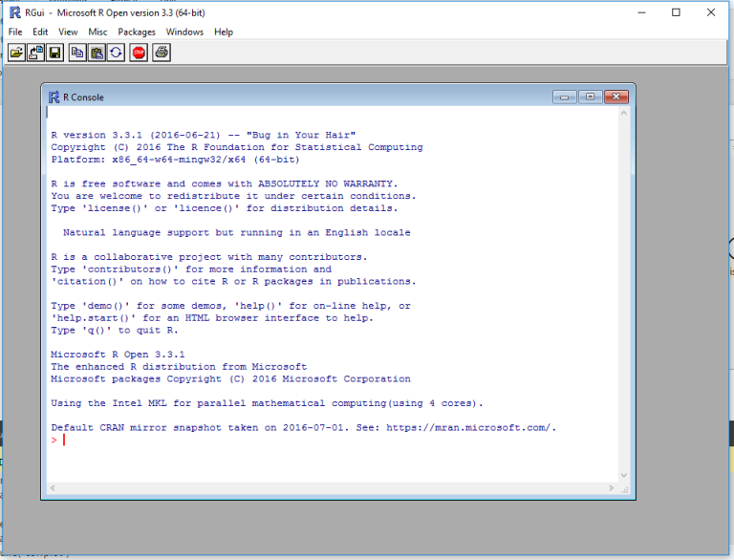Click the R Console horizontal scrollbar right arrow

click(x=612, y=488)
